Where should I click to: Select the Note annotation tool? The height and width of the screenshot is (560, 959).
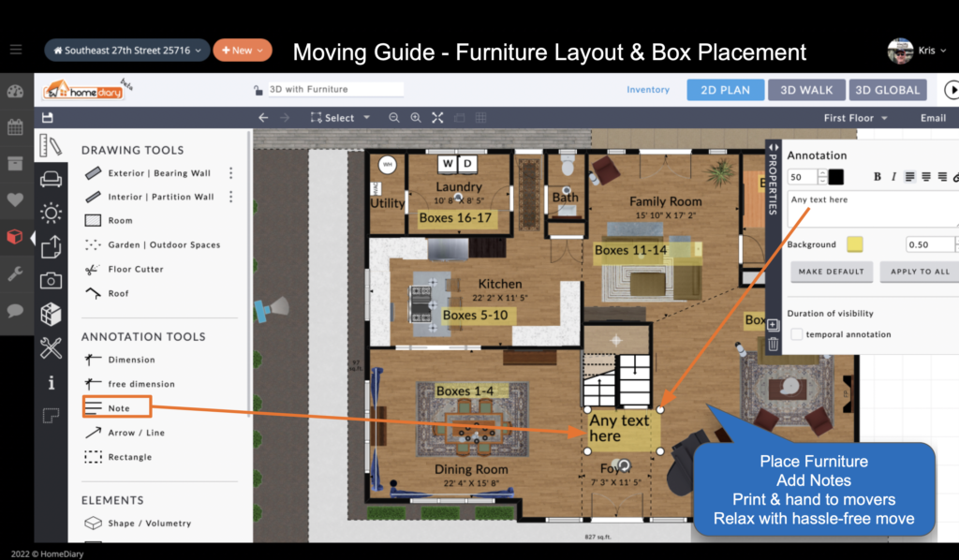pos(116,406)
